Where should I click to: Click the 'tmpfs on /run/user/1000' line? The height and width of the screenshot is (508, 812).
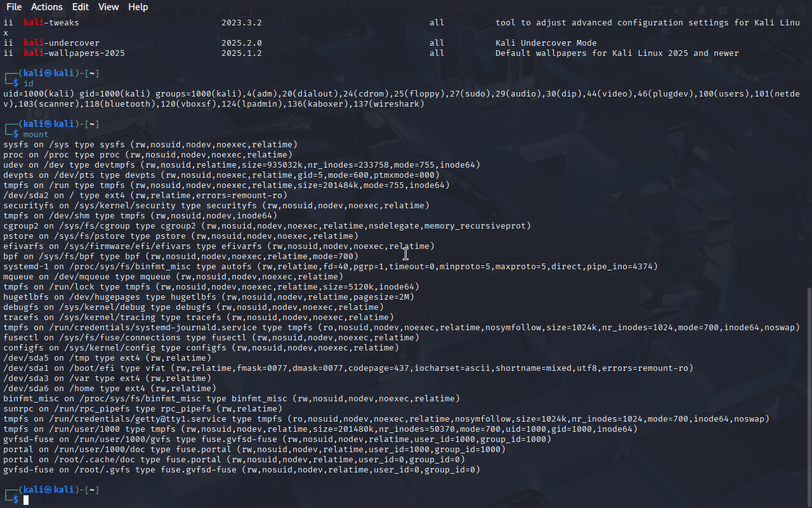click(320, 429)
